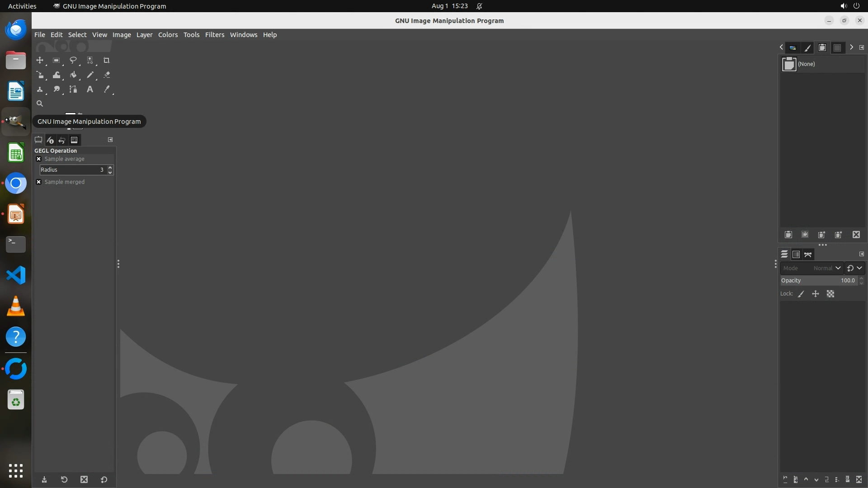Image resolution: width=868 pixels, height=488 pixels.
Task: Toggle the Sample average checkbox
Action: point(39,159)
